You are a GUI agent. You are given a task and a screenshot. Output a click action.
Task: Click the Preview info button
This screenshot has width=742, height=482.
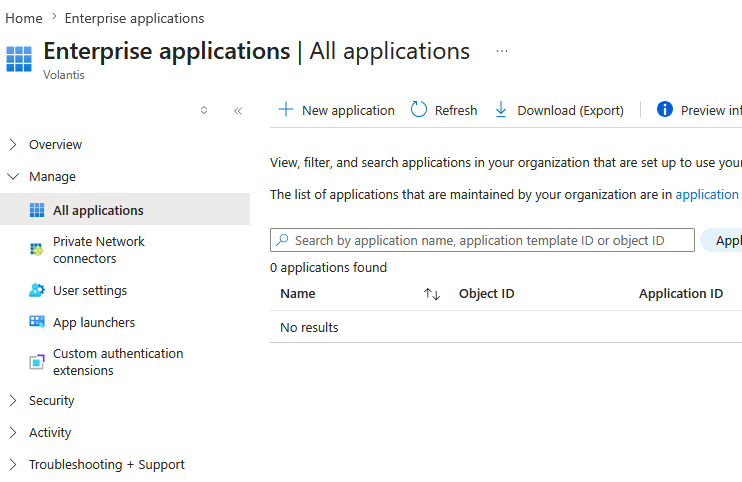[x=699, y=110]
